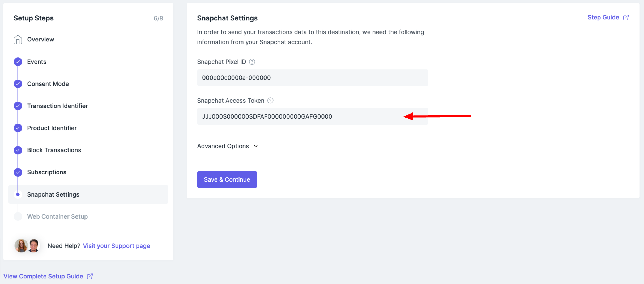Click the Snapchat Pixel ID help icon
Image resolution: width=644 pixels, height=284 pixels.
point(252,62)
